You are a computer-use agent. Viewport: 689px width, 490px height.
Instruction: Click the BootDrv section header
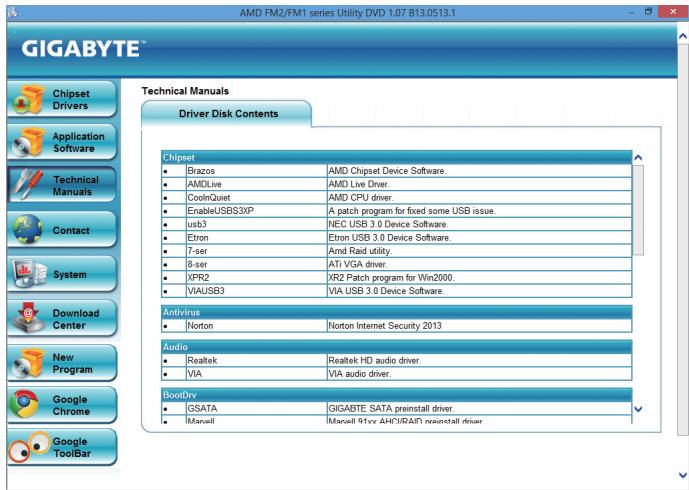(396, 395)
